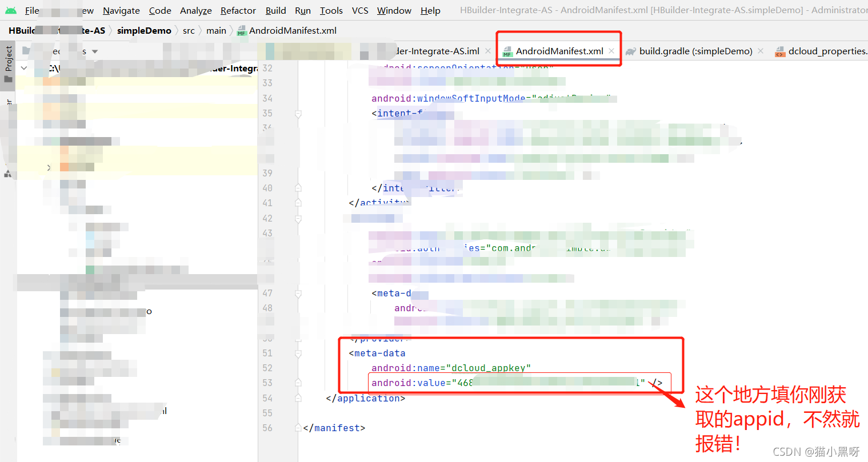Select main in the breadcrumb bar
Screen dimensions: 868x462
click(x=216, y=30)
